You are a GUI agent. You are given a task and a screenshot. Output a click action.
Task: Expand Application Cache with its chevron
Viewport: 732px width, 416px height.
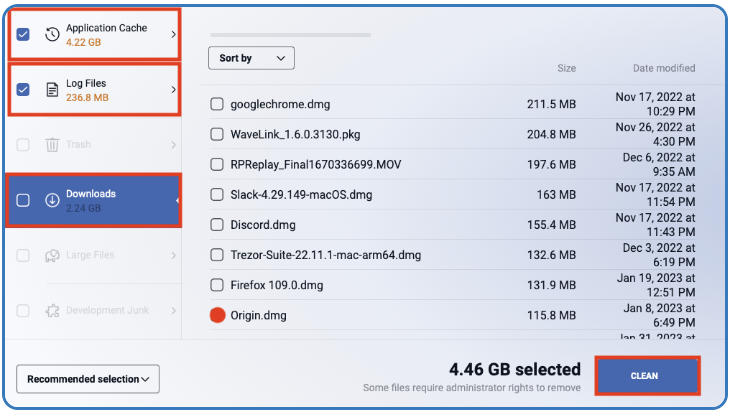tap(173, 34)
